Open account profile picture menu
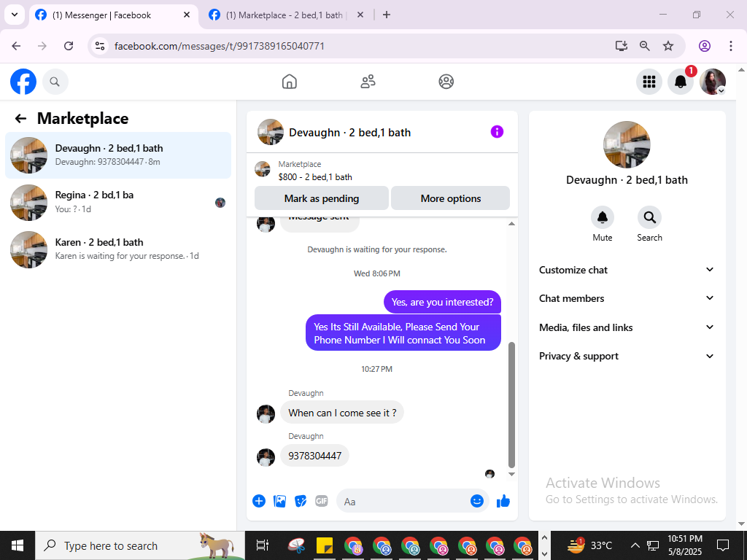The height and width of the screenshot is (560, 747). 712,82
